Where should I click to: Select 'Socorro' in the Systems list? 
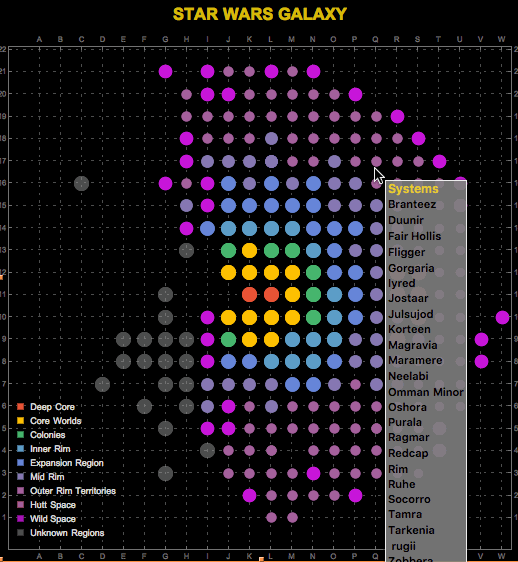click(x=409, y=499)
